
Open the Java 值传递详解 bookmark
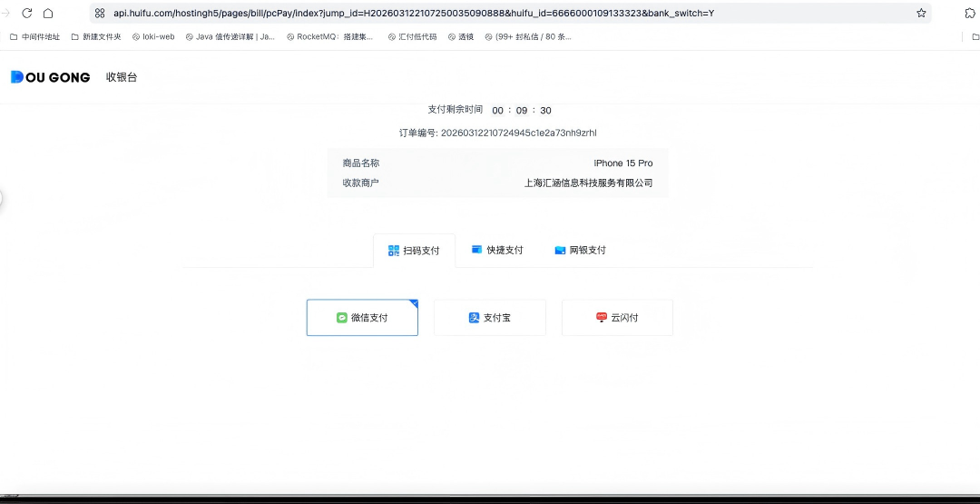point(230,37)
